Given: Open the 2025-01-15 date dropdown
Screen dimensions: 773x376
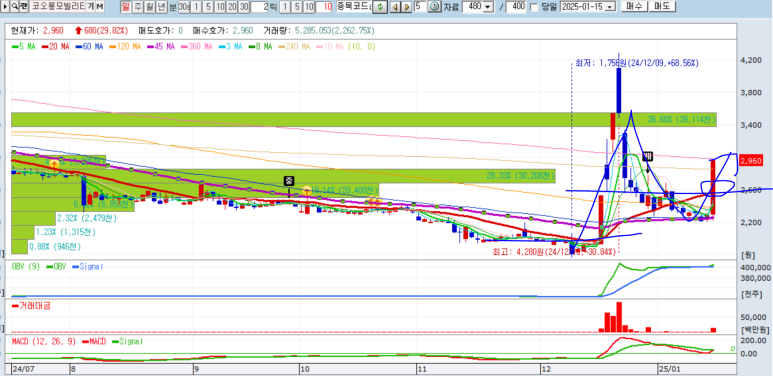Looking at the screenshot, I should pos(610,7).
